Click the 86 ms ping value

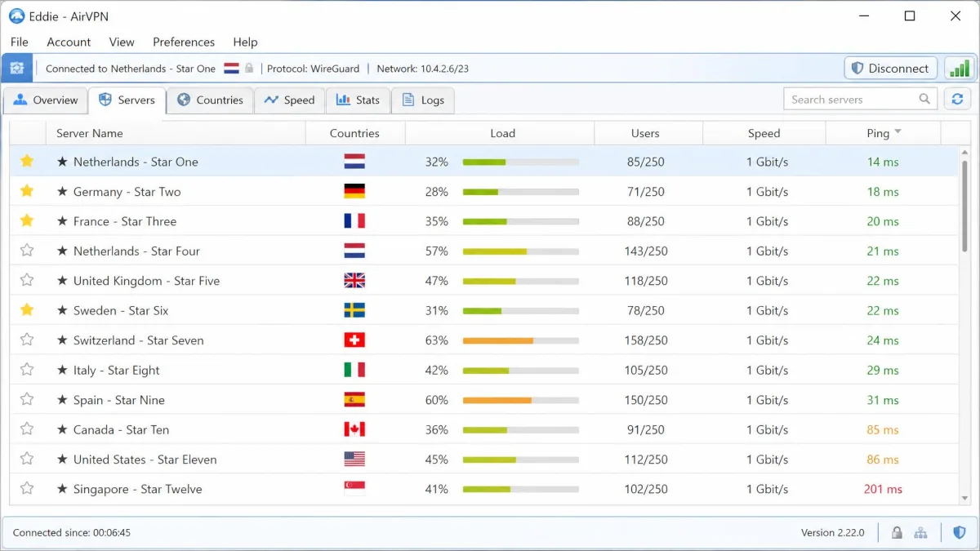coord(883,460)
